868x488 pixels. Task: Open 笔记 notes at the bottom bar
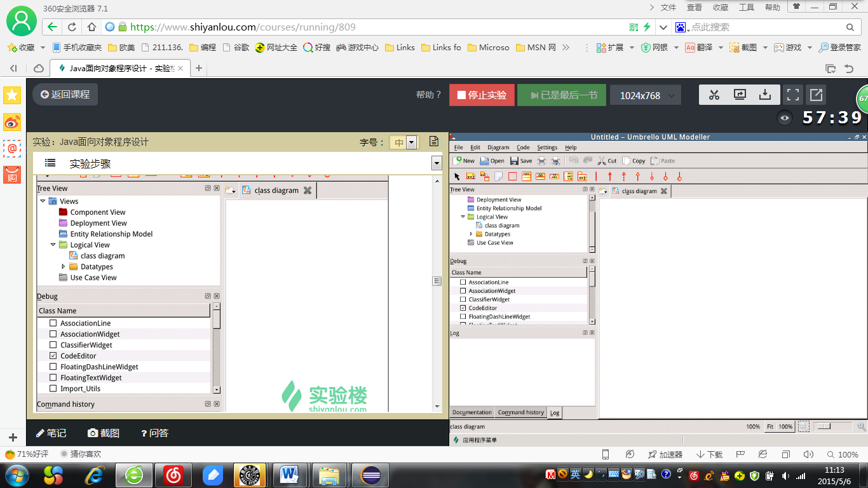pyautogui.click(x=51, y=433)
